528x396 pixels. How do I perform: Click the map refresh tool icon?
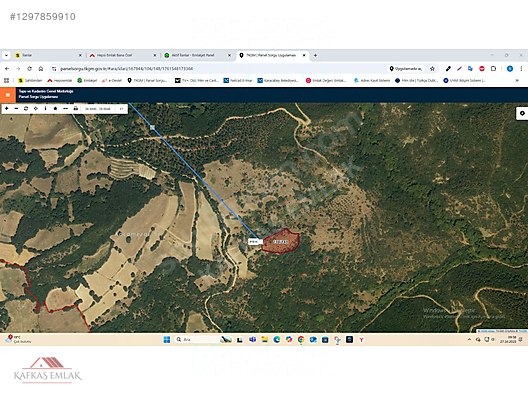click(26, 109)
